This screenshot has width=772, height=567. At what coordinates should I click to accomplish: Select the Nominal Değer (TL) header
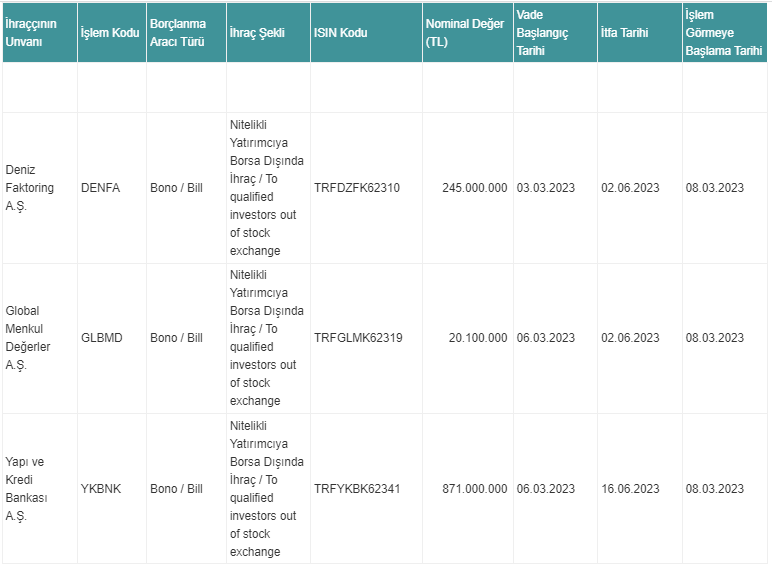(468, 32)
